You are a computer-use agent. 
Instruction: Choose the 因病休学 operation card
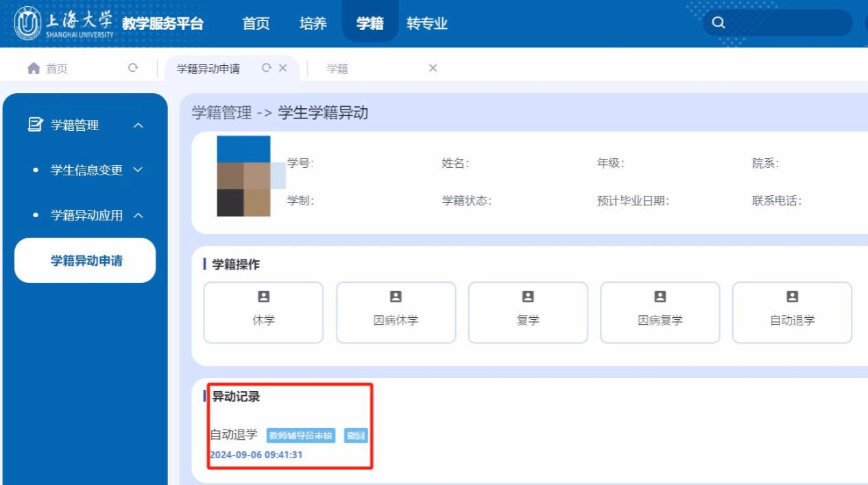coord(396,312)
